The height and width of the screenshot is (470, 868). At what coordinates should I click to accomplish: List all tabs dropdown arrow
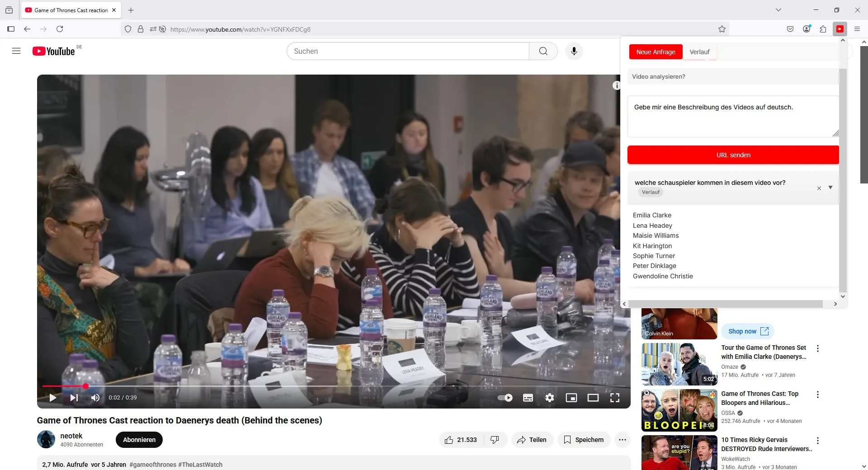[x=778, y=10]
